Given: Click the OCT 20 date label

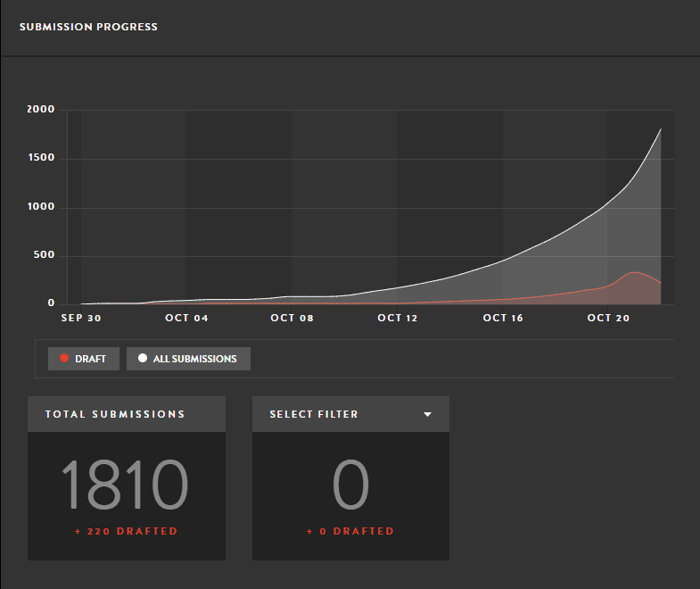Looking at the screenshot, I should click(608, 318).
